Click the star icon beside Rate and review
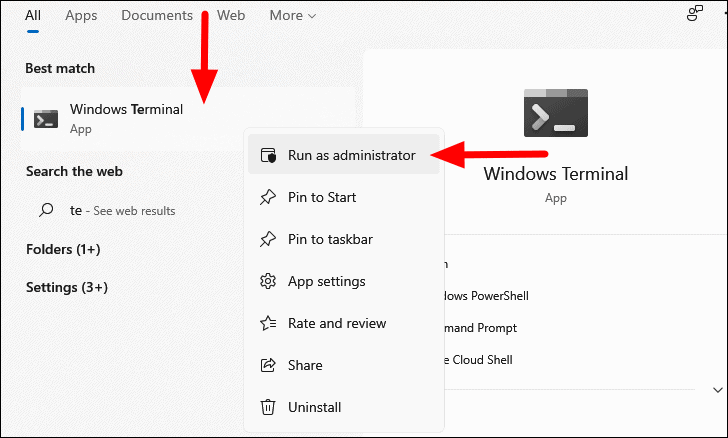The height and width of the screenshot is (438, 728). coord(268,323)
